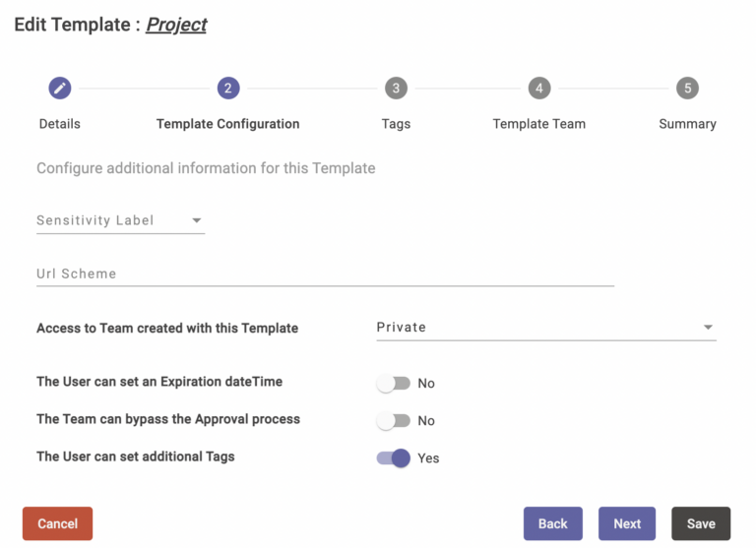Go Back to the previous step

[x=552, y=523]
